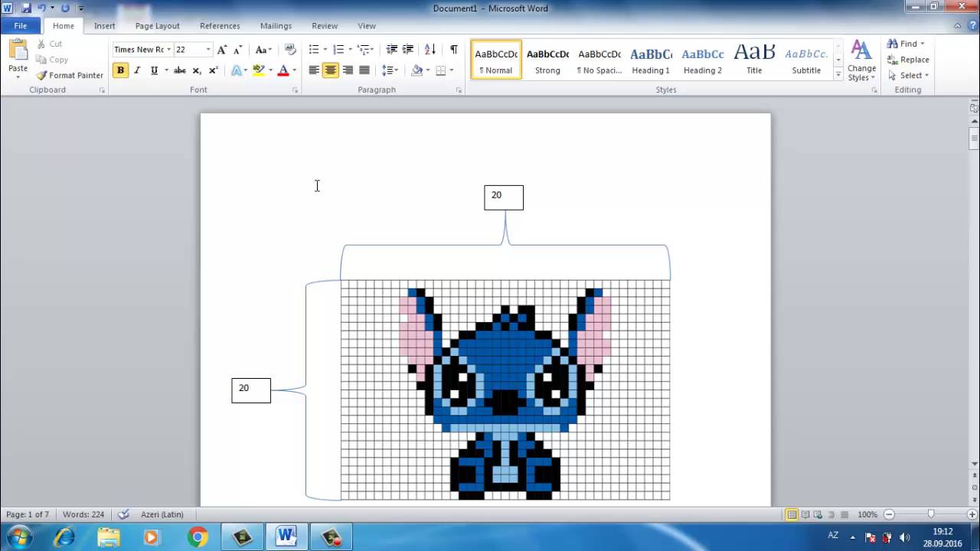Open the Windows Start menu
This screenshot has width=980, height=551.
tap(19, 537)
